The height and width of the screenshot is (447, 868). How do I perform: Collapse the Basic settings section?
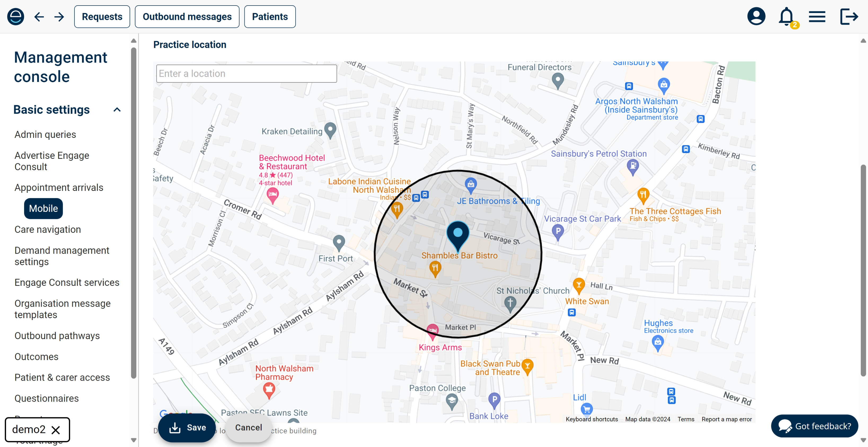(x=117, y=109)
